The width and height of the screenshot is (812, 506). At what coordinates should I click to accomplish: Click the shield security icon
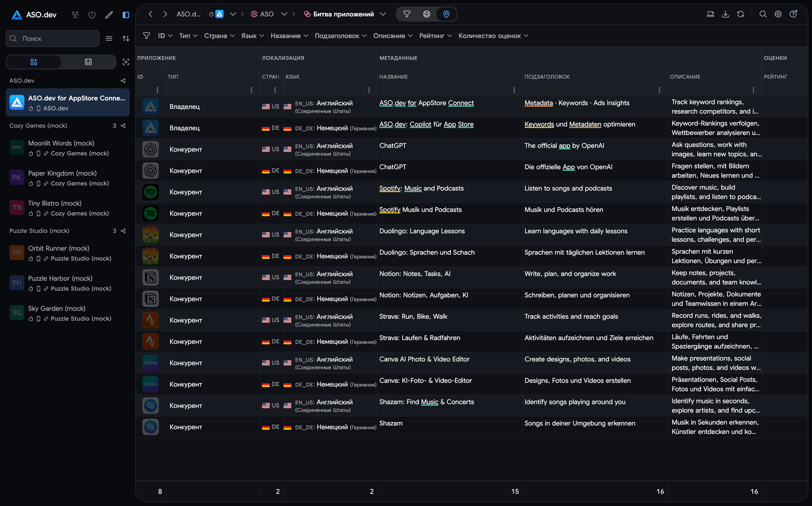click(92, 15)
